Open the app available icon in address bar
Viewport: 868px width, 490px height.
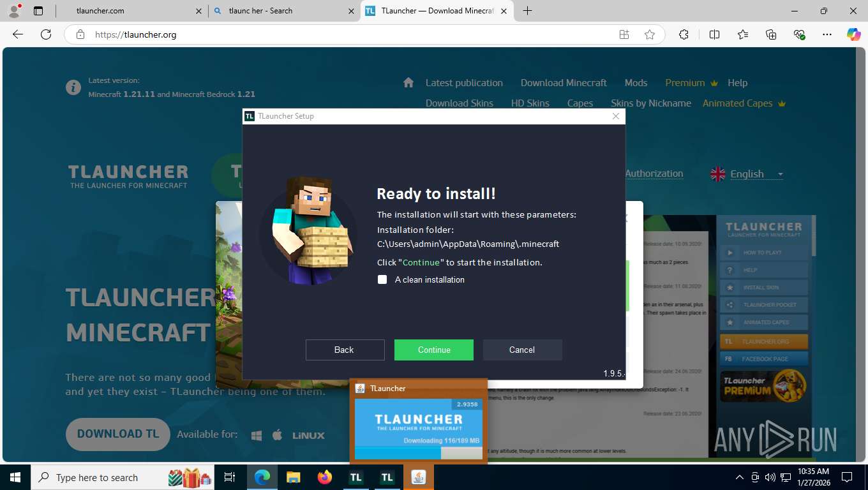point(624,34)
